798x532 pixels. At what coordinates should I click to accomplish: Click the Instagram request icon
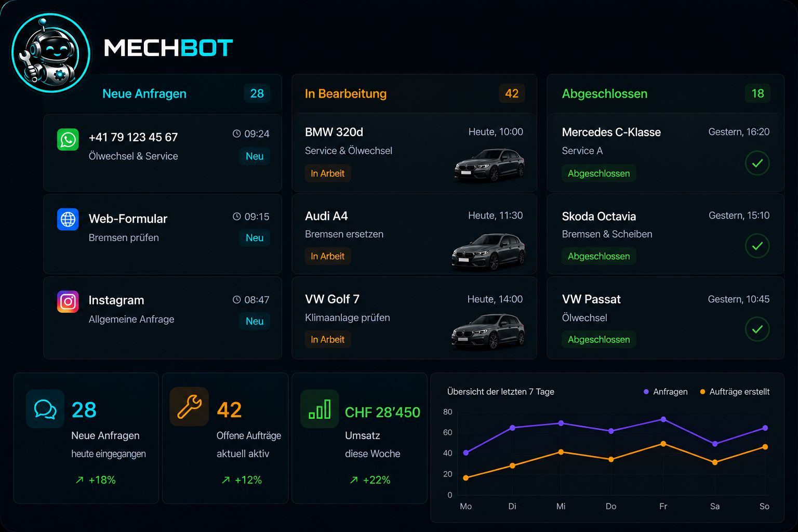tap(68, 301)
